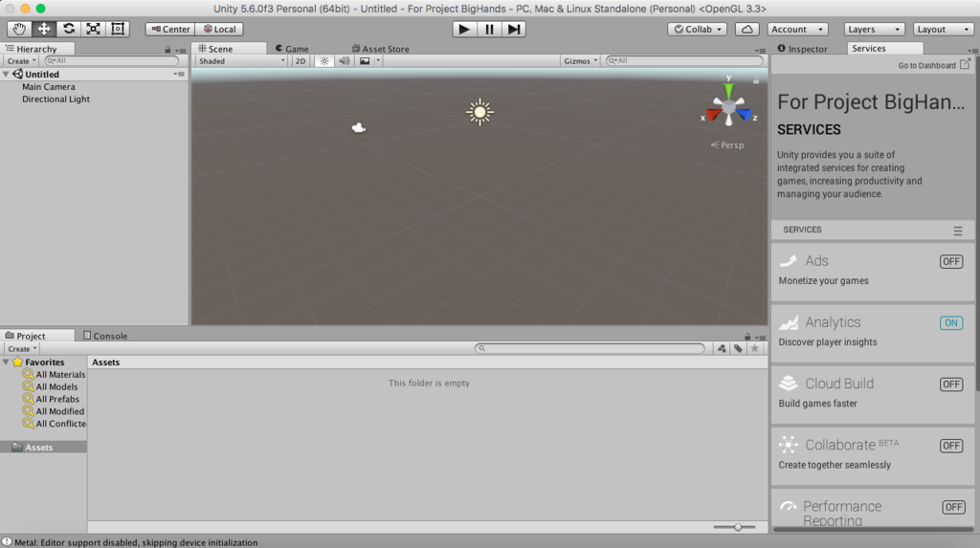
Task: Click the Hierarchy search field
Action: click(x=113, y=60)
